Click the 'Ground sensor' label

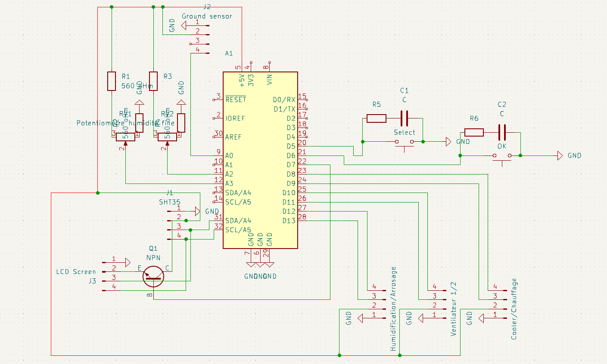(207, 16)
